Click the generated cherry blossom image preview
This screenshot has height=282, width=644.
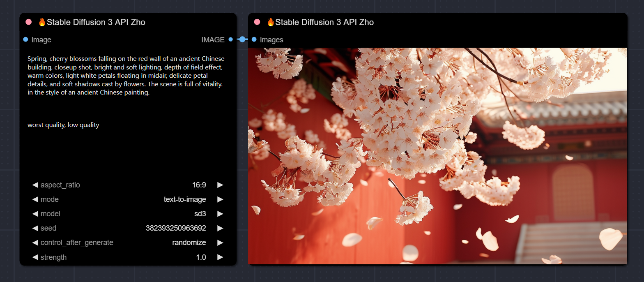coord(437,156)
